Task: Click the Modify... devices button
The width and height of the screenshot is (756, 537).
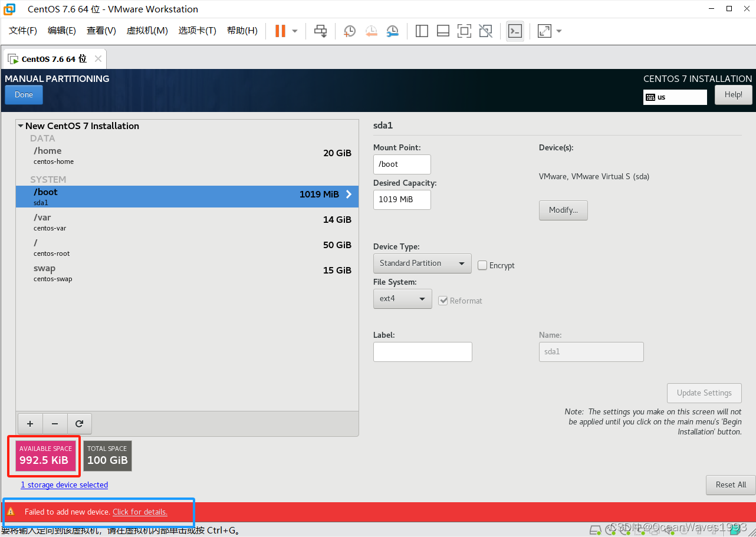Action: (x=563, y=210)
